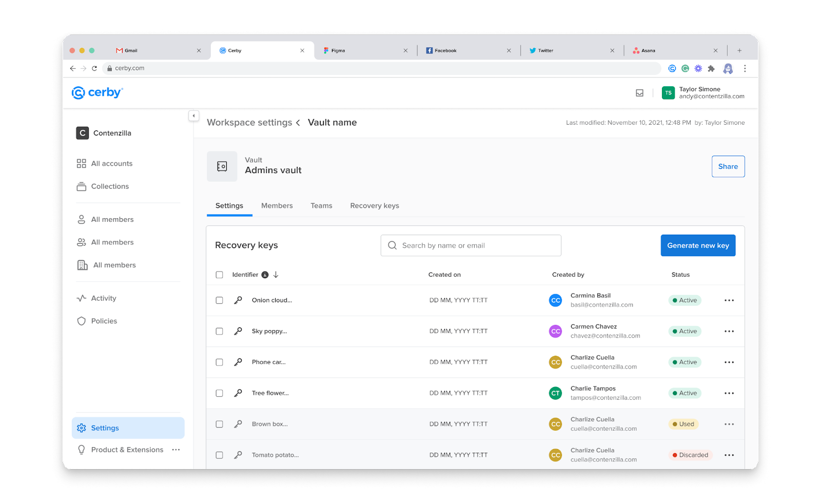
Task: Collapse the left sidebar panel
Action: 193,116
